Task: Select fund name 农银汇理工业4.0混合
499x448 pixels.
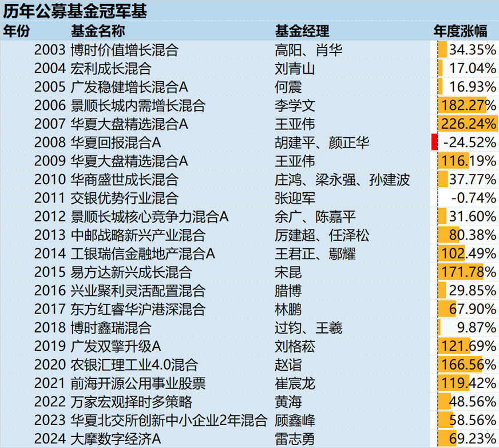Action: click(134, 364)
